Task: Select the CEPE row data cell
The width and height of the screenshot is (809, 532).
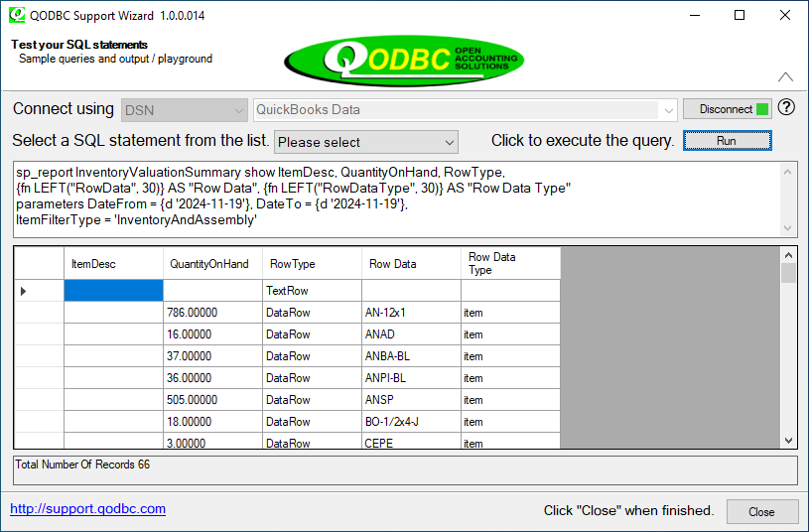Action: coord(411,442)
